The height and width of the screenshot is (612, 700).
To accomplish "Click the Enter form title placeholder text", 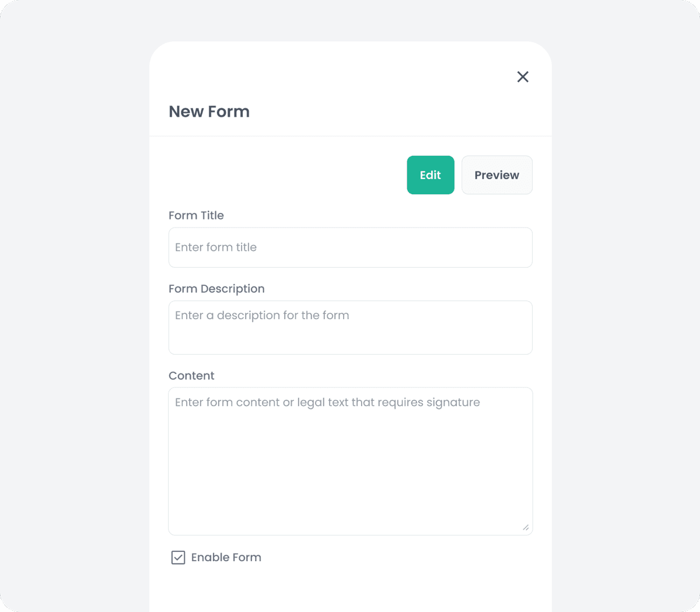I will tap(216, 247).
